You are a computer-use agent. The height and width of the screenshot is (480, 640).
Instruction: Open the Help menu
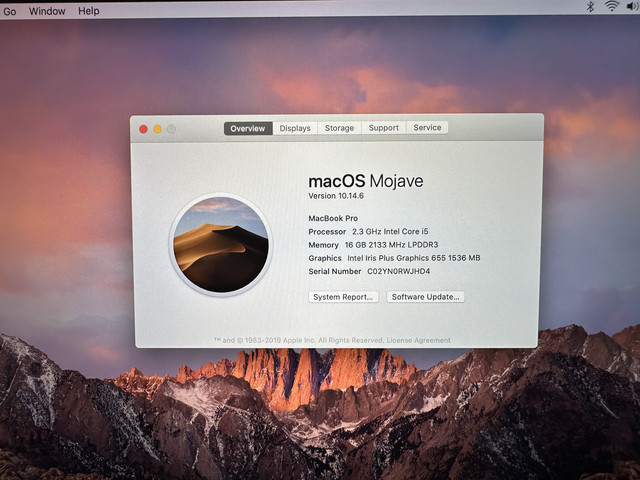point(89,11)
